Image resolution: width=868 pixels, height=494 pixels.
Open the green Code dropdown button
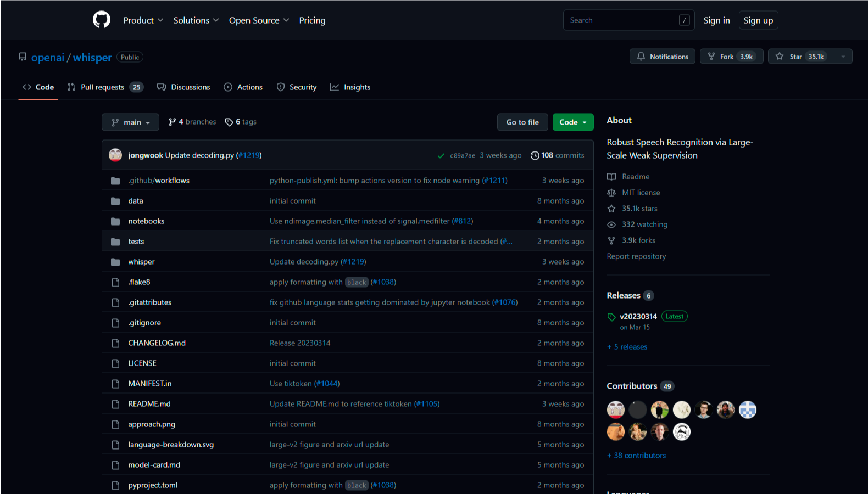pyautogui.click(x=573, y=122)
